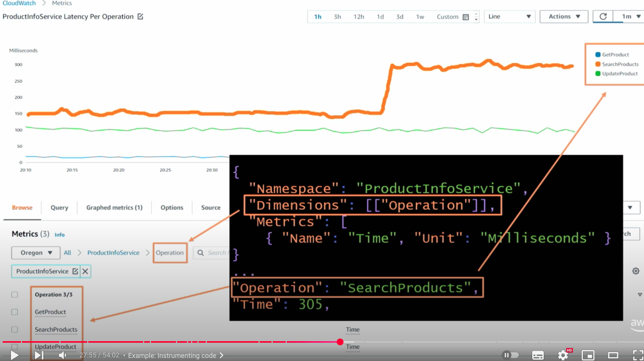Toggle GetProduct series in the legend

pos(612,54)
